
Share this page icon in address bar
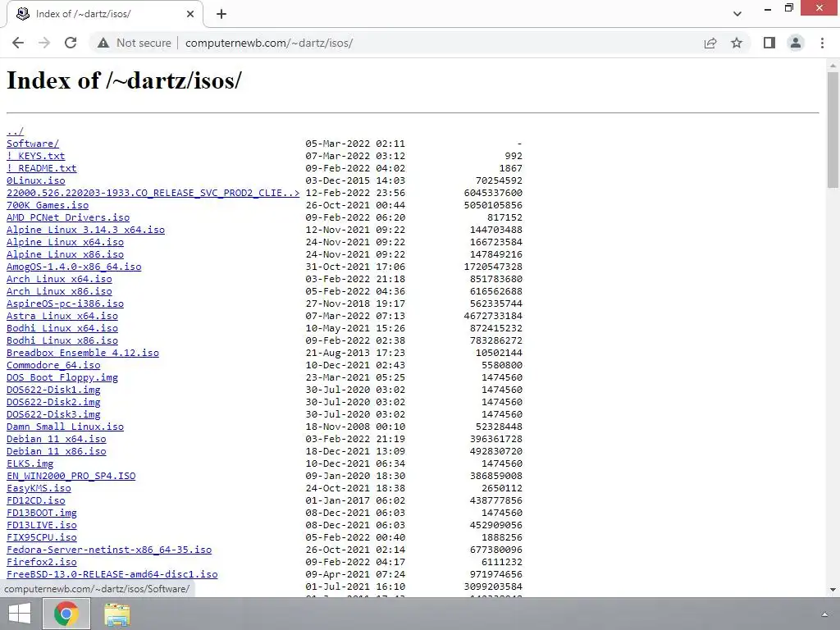pyautogui.click(x=710, y=43)
